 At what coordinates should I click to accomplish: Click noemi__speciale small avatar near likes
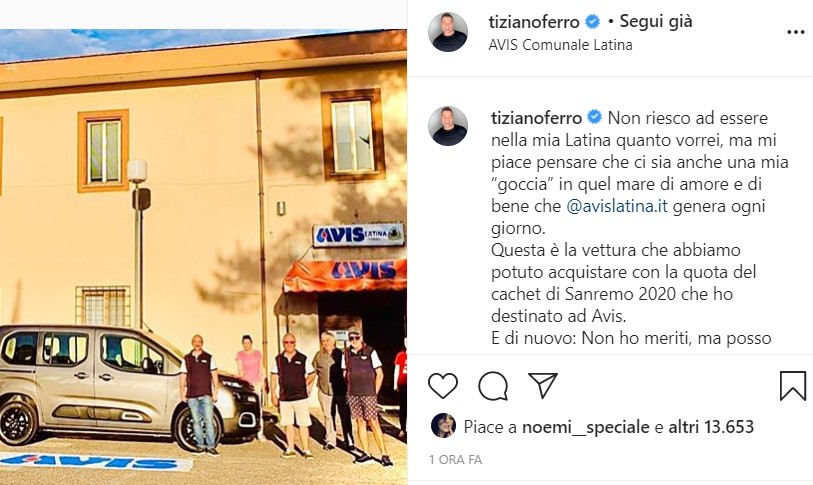(443, 426)
